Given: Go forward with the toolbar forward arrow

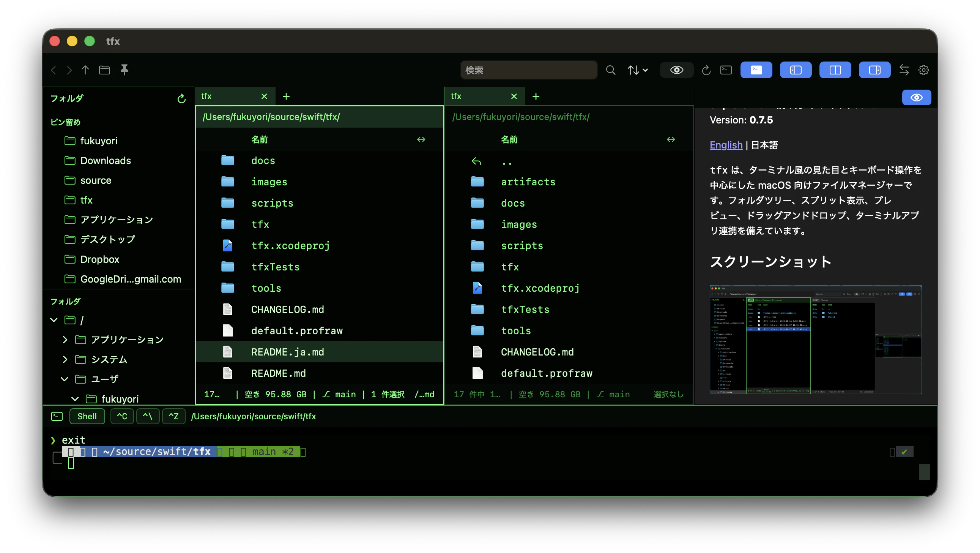Looking at the screenshot, I should click(x=69, y=70).
